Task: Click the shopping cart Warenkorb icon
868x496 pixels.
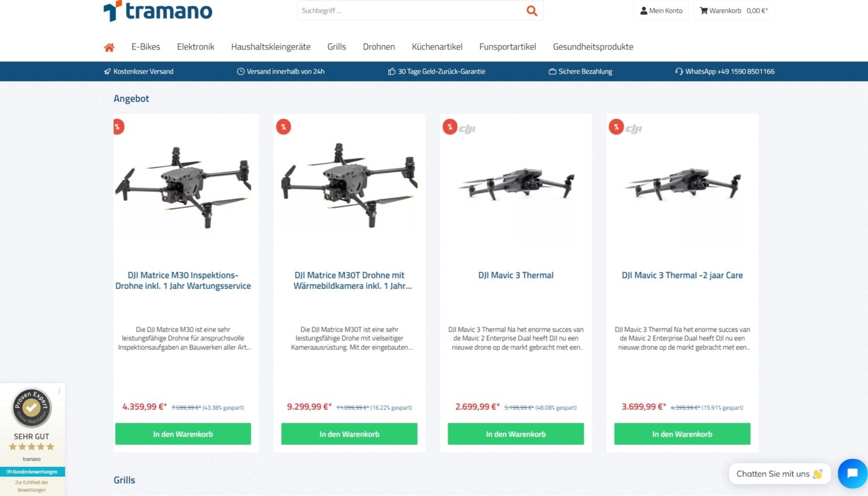Action: click(704, 11)
